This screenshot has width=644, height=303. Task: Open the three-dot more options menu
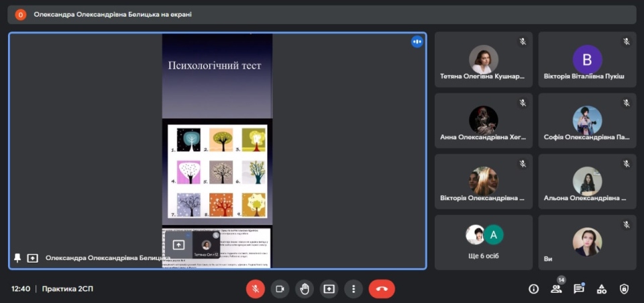click(354, 289)
